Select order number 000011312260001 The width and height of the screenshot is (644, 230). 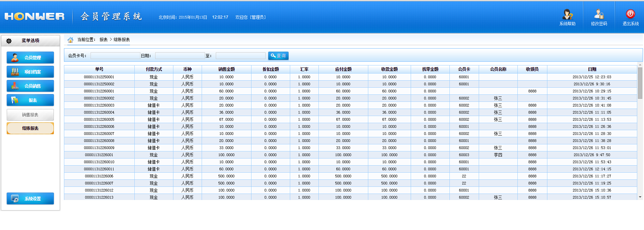click(99, 91)
